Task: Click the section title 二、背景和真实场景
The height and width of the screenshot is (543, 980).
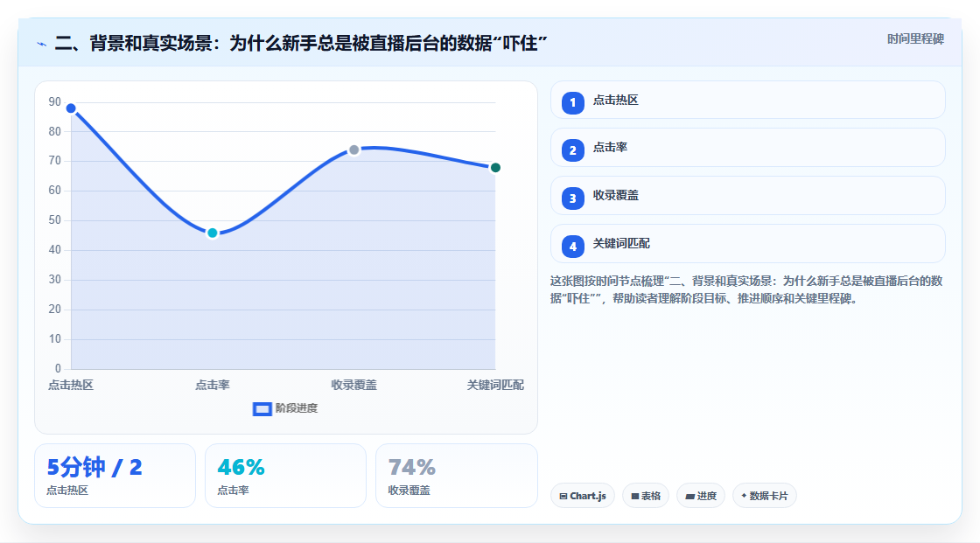Action: coord(301,43)
